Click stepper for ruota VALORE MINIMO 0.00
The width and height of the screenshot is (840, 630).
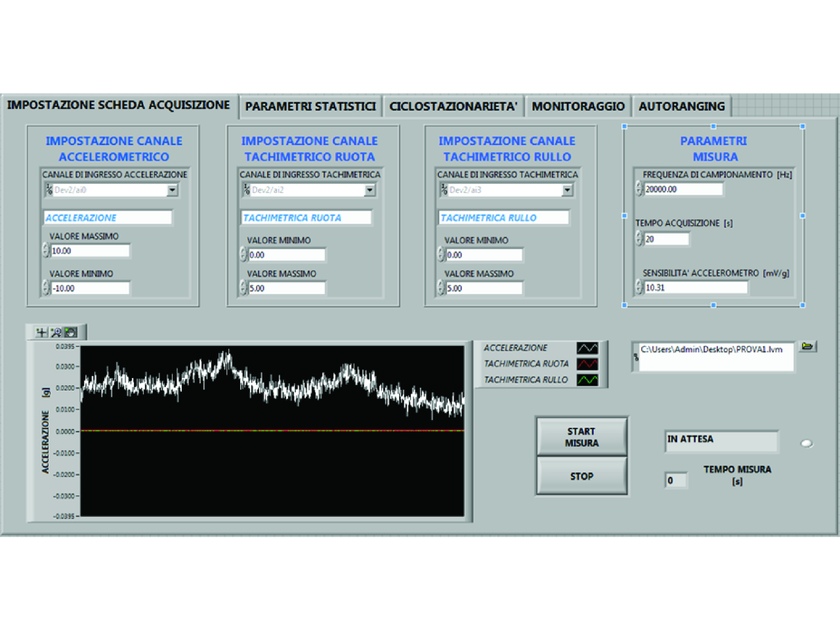(x=243, y=255)
